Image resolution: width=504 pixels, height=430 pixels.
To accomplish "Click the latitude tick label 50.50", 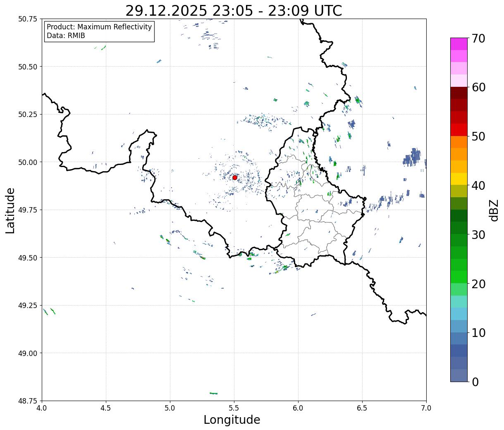I will [x=27, y=67].
